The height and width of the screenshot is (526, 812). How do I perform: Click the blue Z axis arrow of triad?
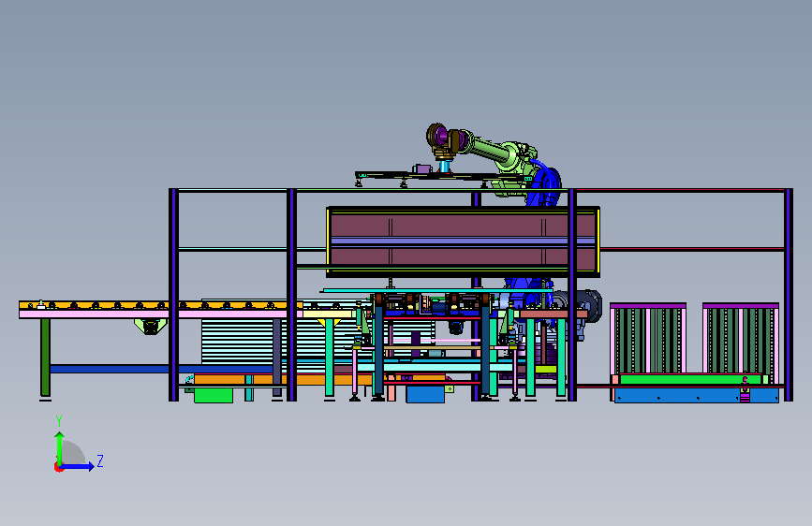(78, 466)
